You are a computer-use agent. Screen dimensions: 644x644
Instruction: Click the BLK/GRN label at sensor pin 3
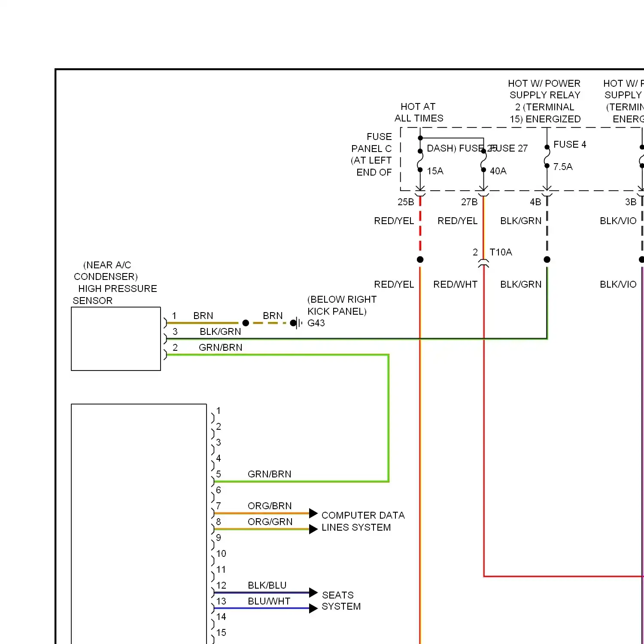(x=220, y=331)
